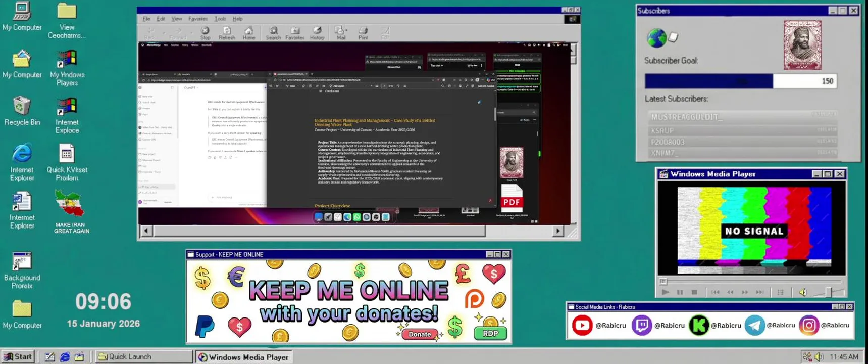The width and height of the screenshot is (868, 364).
Task: Open Search from the browser toolbar
Action: point(273,33)
